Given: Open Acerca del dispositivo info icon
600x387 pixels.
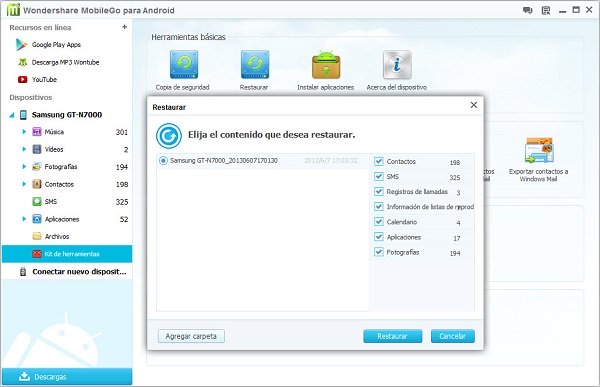Looking at the screenshot, I should (397, 65).
